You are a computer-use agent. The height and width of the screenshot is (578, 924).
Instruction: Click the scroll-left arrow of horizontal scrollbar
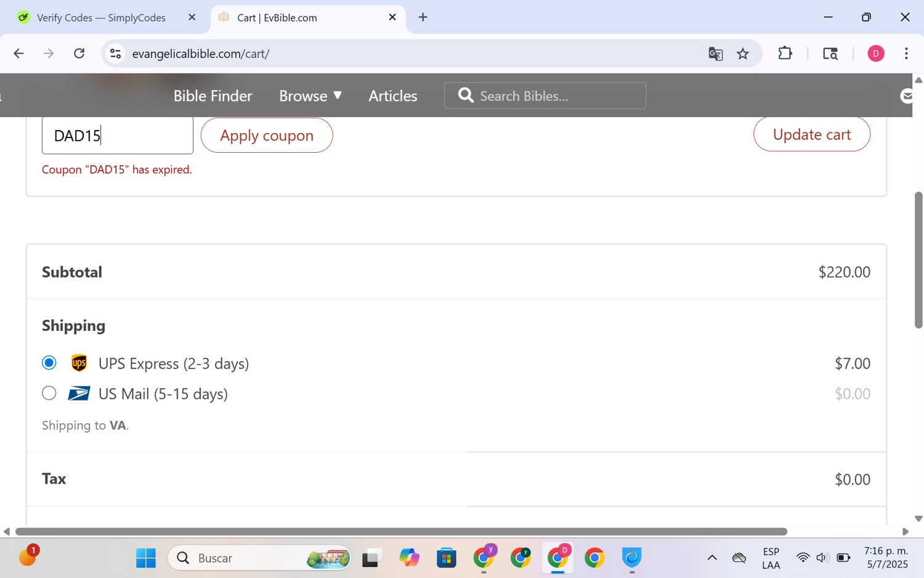[6, 531]
